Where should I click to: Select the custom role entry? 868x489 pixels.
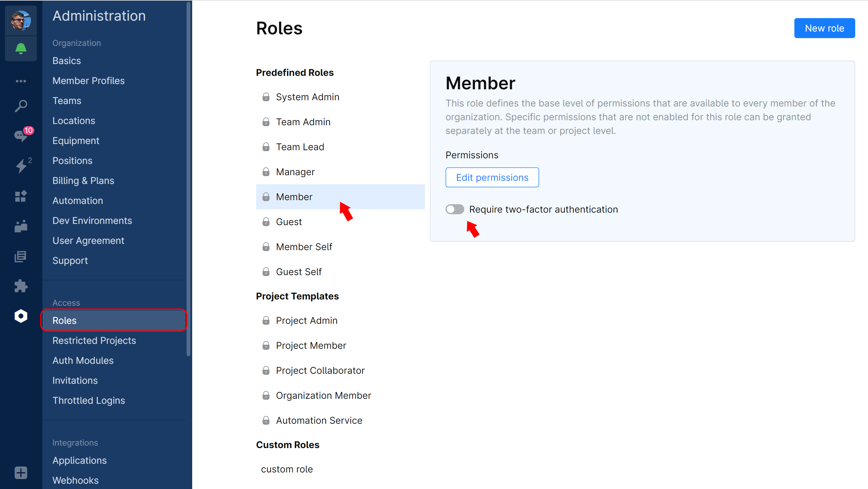click(287, 469)
